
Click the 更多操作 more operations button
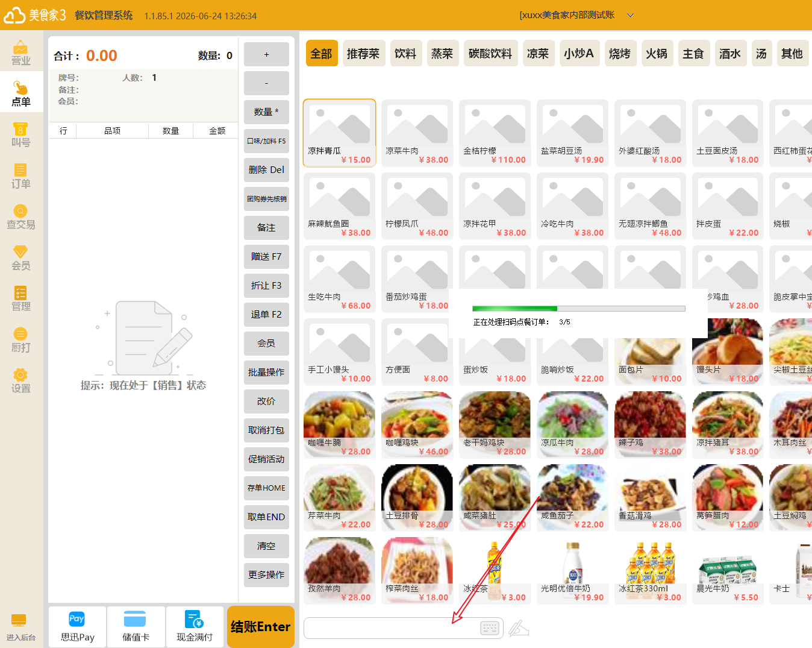point(266,575)
